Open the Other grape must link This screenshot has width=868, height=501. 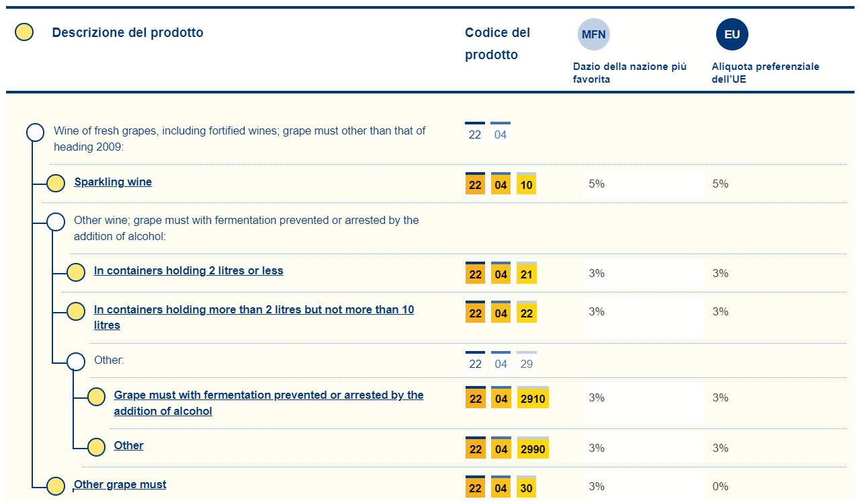tap(120, 484)
